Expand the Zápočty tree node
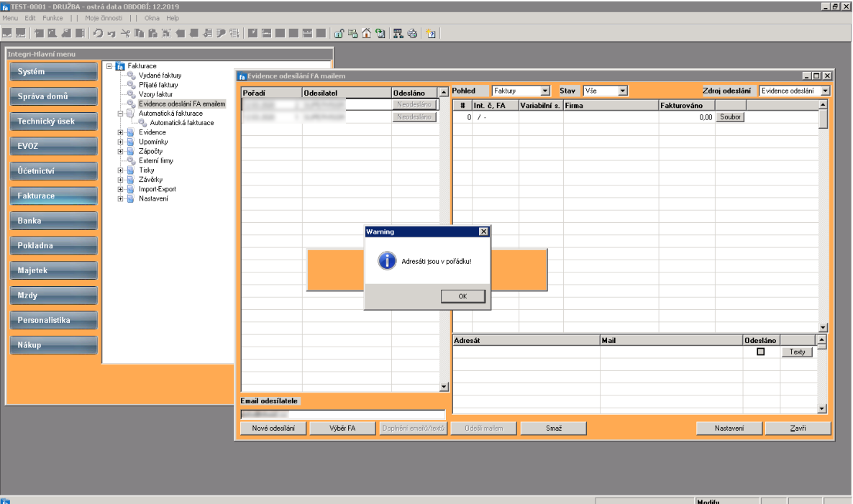The width and height of the screenshot is (853, 504). (x=120, y=151)
